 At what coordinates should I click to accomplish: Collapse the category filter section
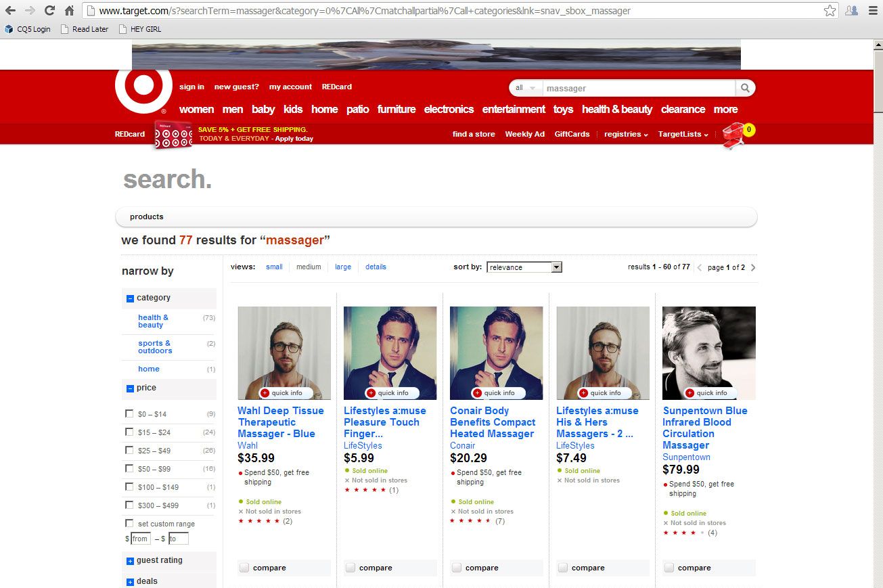pos(130,298)
